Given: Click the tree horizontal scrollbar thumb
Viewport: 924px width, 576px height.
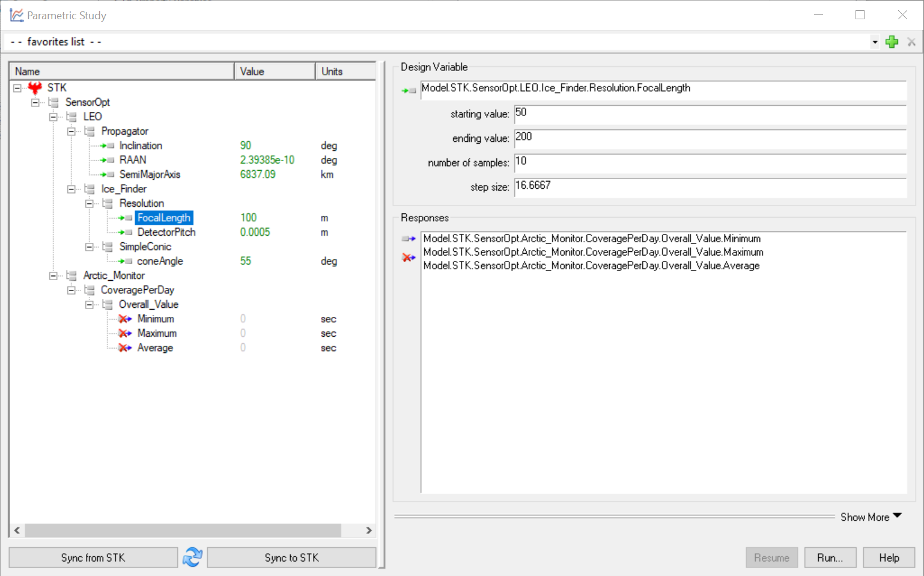Looking at the screenshot, I should tap(183, 530).
